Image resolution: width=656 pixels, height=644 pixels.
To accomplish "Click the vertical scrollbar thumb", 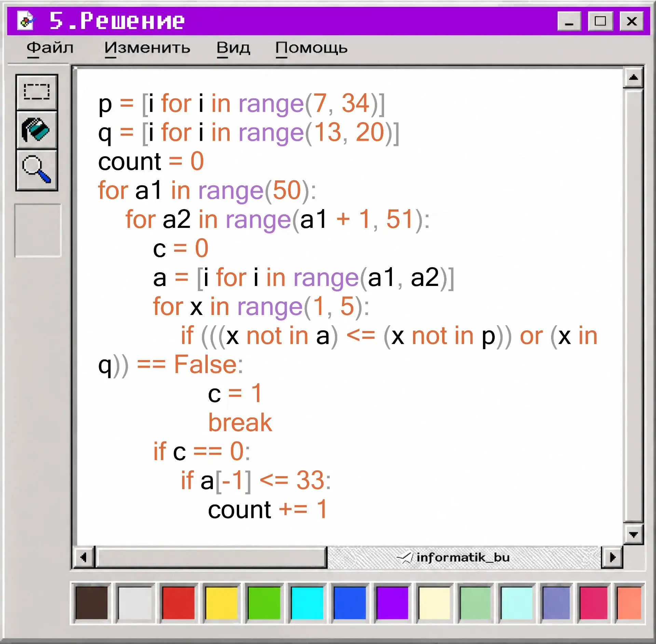I will (633, 306).
